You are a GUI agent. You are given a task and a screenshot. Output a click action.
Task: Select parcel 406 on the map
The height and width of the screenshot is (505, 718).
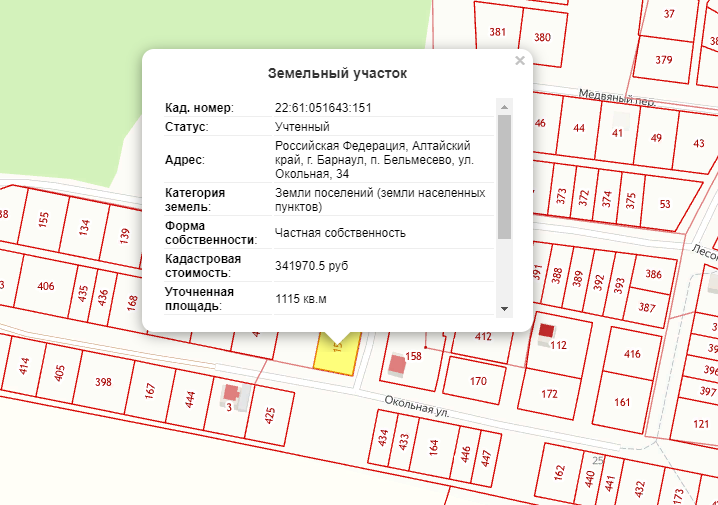tap(46, 287)
